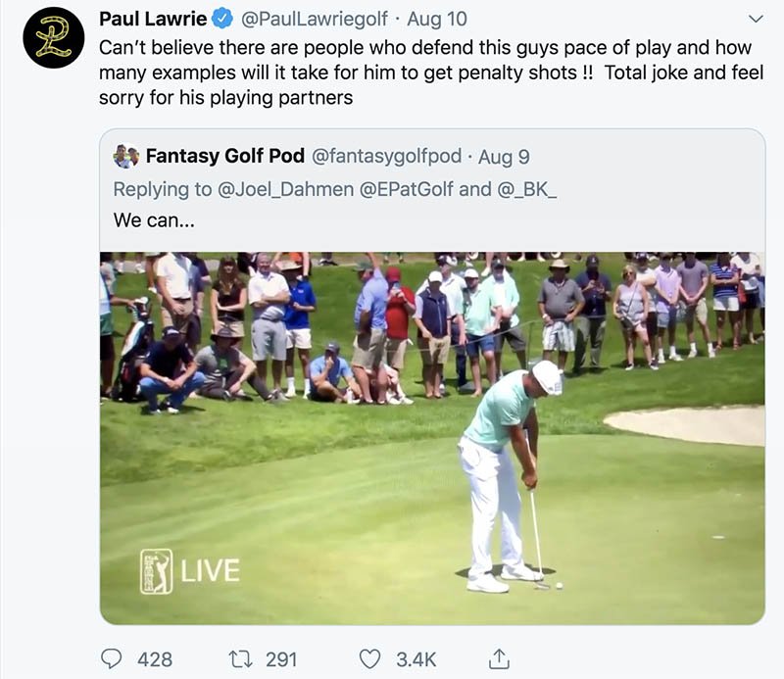This screenshot has width=784, height=679.
Task: Click the @Joel_Dahmen mention
Action: point(285,189)
